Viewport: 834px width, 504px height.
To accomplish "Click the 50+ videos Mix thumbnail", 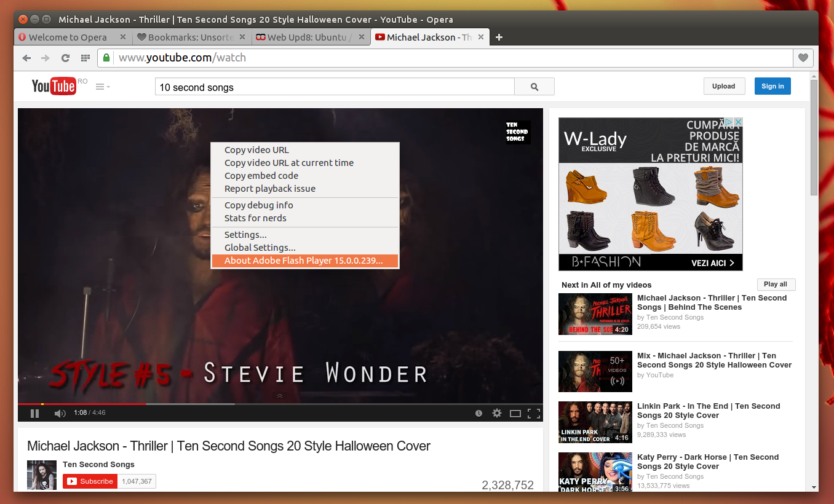I will coord(595,371).
